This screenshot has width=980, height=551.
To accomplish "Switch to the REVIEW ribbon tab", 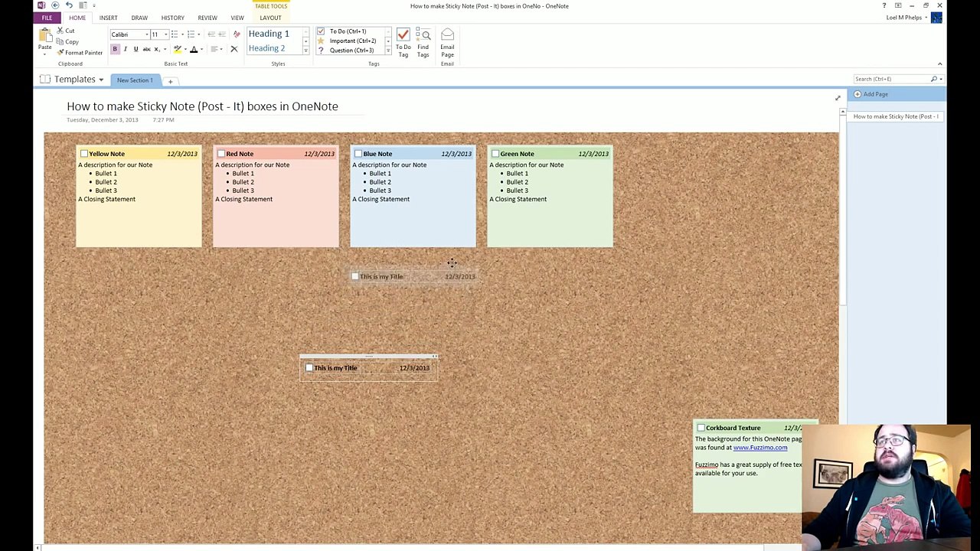I will click(x=207, y=18).
